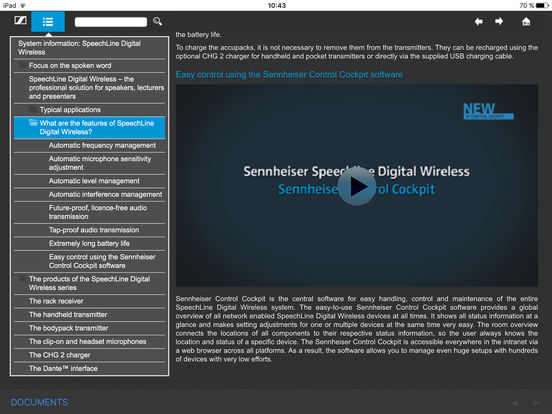The width and height of the screenshot is (552, 414).
Task: Open the home page icon
Action: (526, 22)
